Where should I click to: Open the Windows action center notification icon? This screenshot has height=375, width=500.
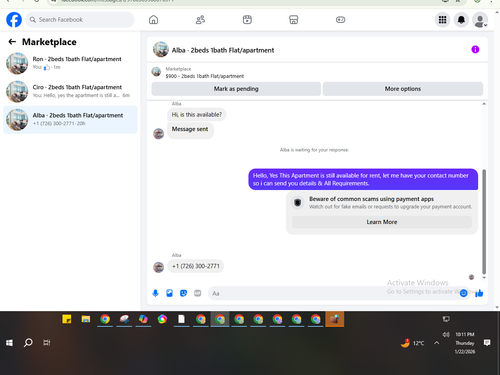point(487,343)
